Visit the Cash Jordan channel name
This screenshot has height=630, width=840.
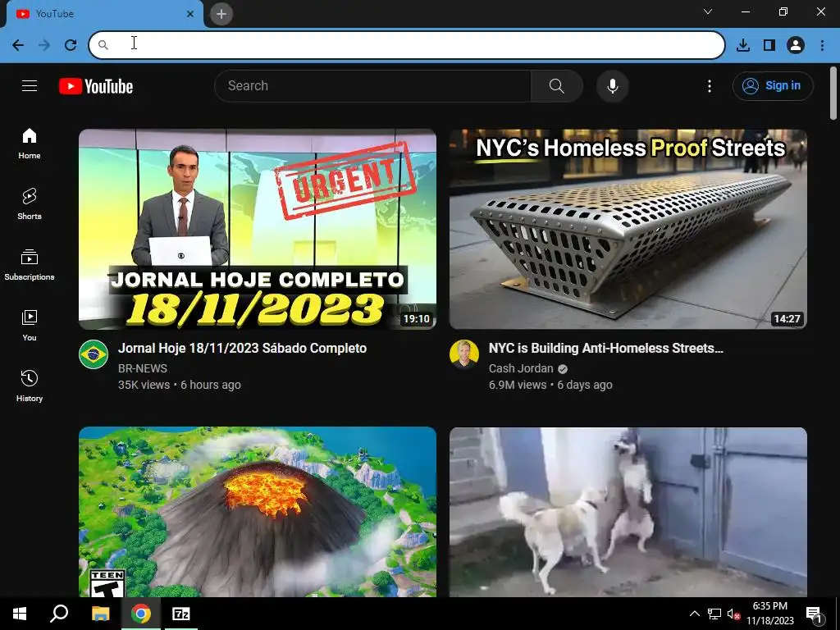pyautogui.click(x=521, y=368)
